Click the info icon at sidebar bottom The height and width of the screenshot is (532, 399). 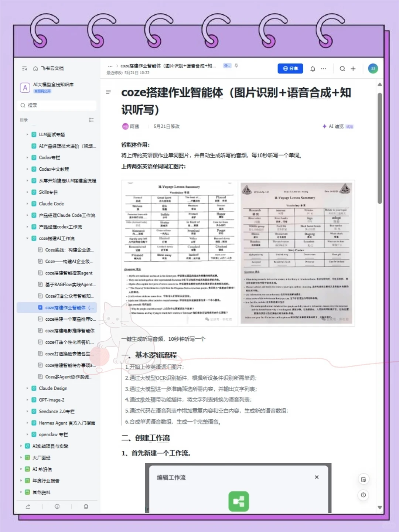coord(57,507)
